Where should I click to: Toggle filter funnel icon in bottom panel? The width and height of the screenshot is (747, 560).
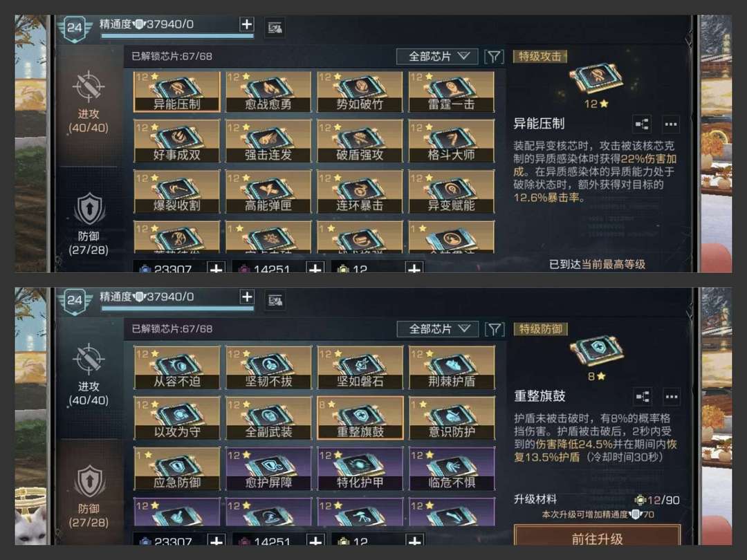495,329
